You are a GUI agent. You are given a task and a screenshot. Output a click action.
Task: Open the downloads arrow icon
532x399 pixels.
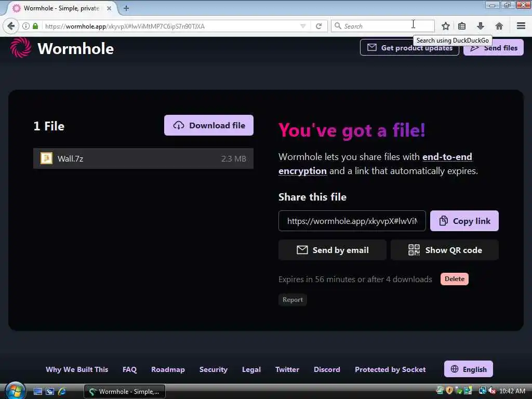pyautogui.click(x=481, y=26)
